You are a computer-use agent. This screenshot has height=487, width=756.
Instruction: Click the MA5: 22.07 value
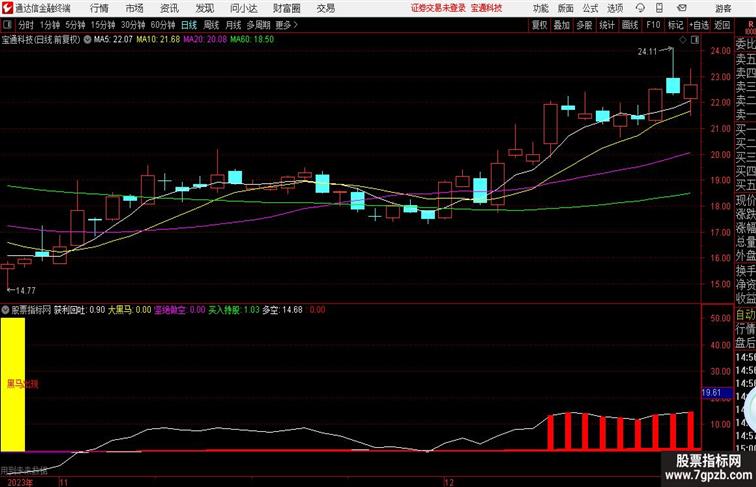coord(113,40)
